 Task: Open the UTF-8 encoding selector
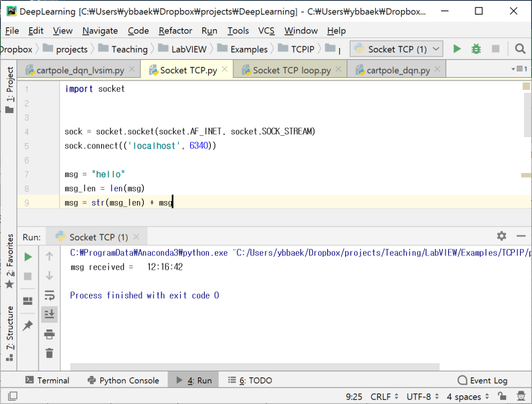coord(418,396)
